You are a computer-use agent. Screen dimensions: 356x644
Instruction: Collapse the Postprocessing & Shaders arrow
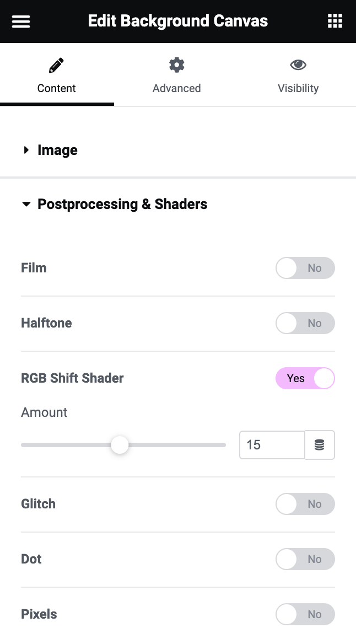26,204
